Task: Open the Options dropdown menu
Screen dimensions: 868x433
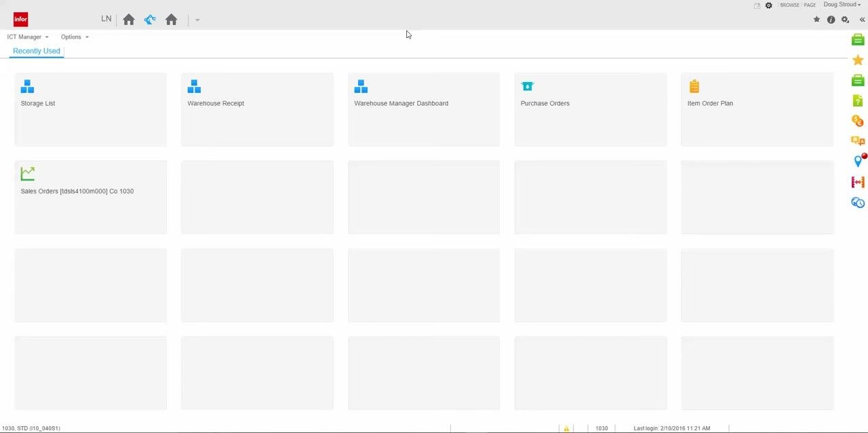Action: [75, 37]
